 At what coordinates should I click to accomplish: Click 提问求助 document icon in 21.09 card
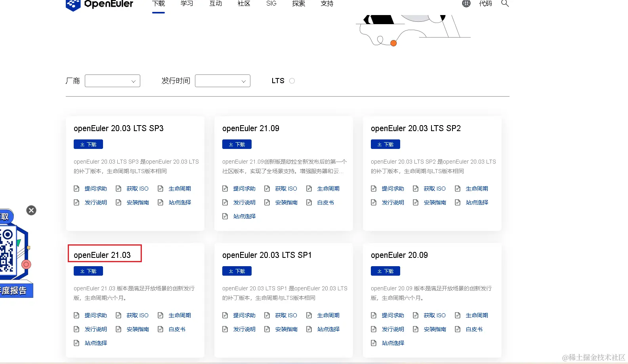click(x=225, y=189)
